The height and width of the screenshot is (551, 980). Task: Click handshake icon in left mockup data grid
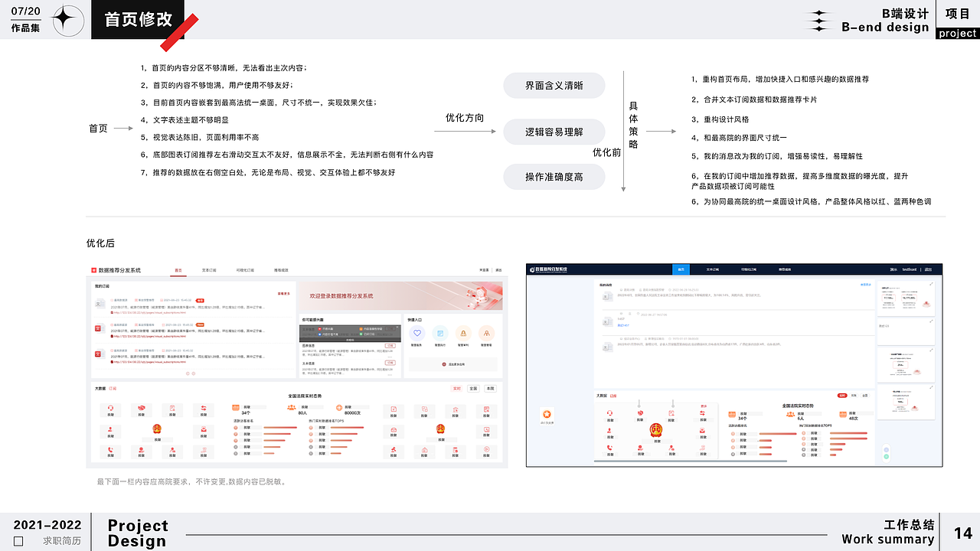click(x=142, y=408)
